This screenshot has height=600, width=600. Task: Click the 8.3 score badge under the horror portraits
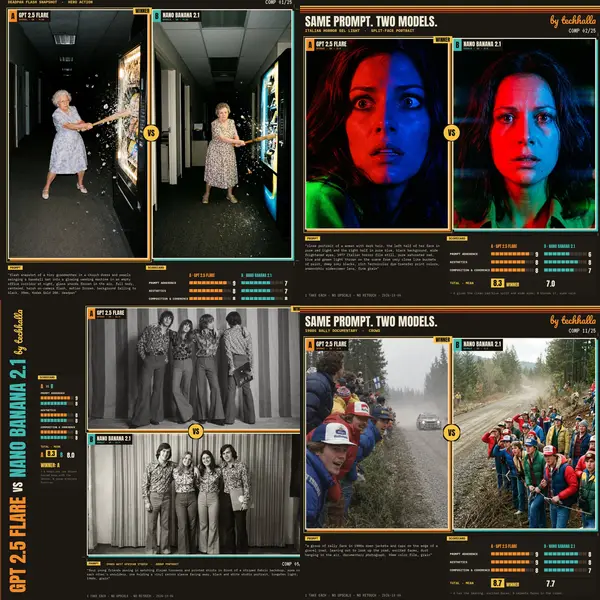pos(497,283)
